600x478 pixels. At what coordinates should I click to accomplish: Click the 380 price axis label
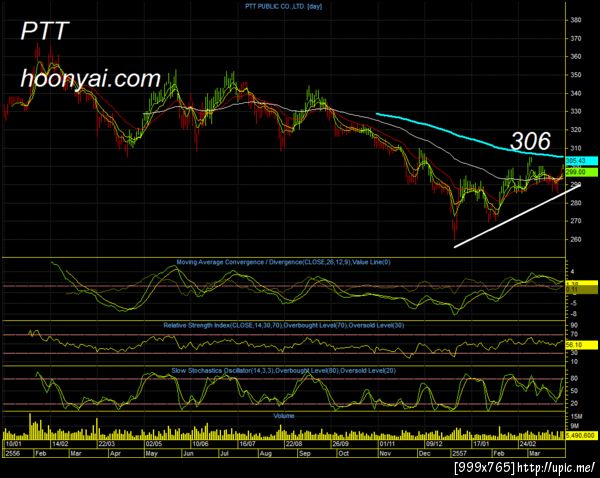[576, 20]
